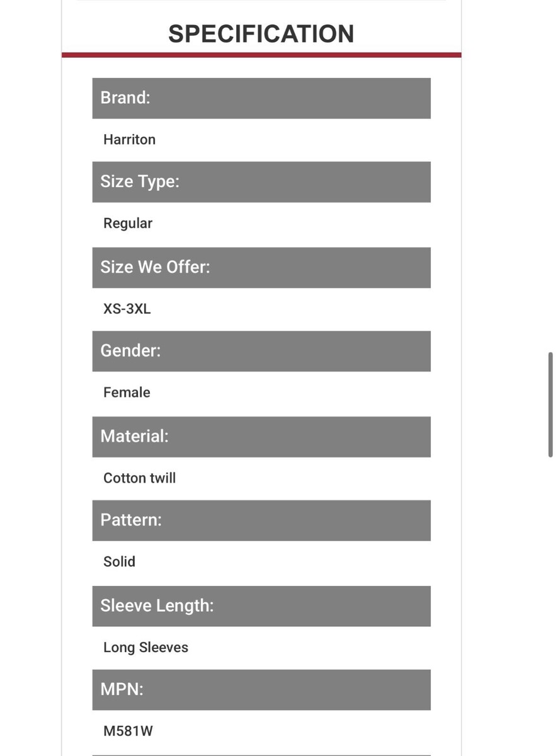Select the Sleeve Length: header row
The width and height of the screenshot is (557, 756).
261,606
